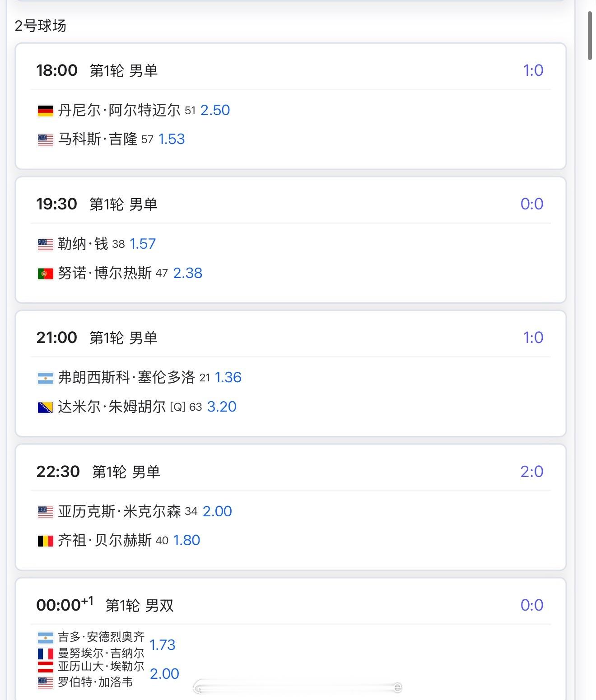
Task: Open player 弗朗西斯科·塞伦多洛 profile
Action: [x=126, y=377]
